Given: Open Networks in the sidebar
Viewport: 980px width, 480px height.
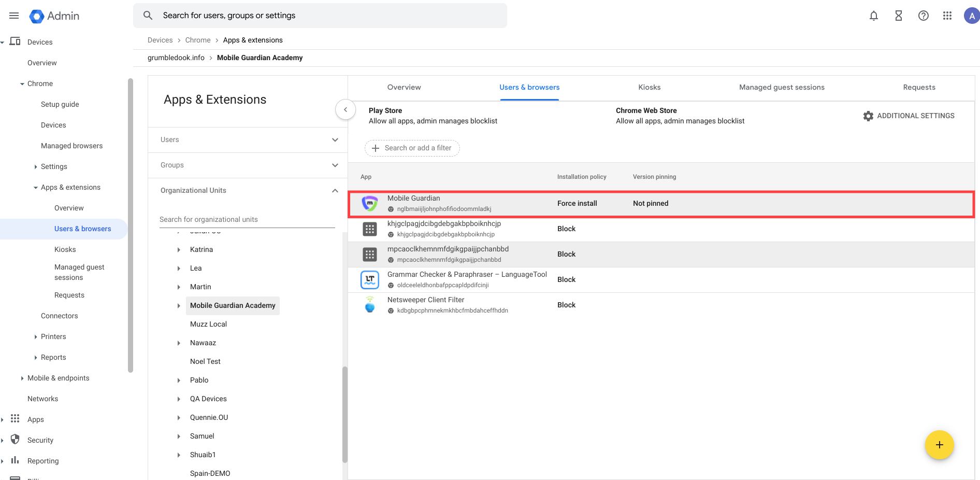Looking at the screenshot, I should (42, 399).
